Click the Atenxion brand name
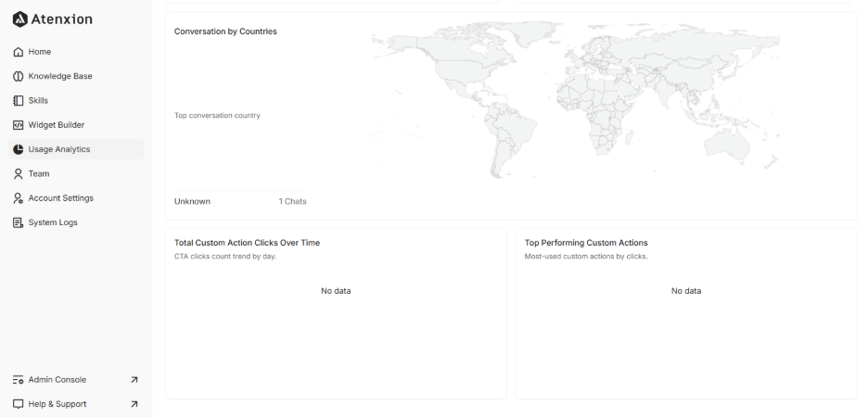The width and height of the screenshot is (868, 417). coord(61,19)
